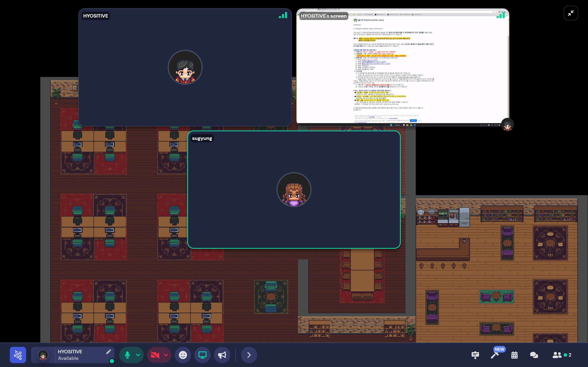This screenshot has height=367, width=588.
Task: Edit HYOSITIVE status with pencil icon
Action: 108,352
